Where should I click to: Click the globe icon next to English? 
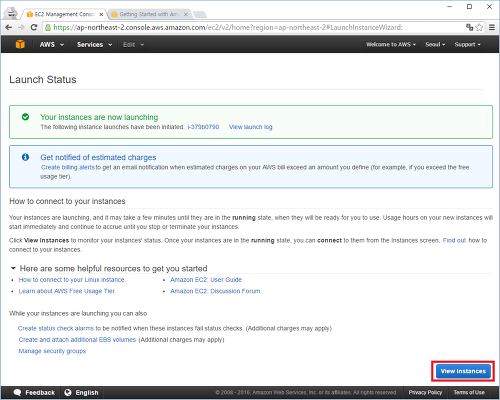pos(68,392)
